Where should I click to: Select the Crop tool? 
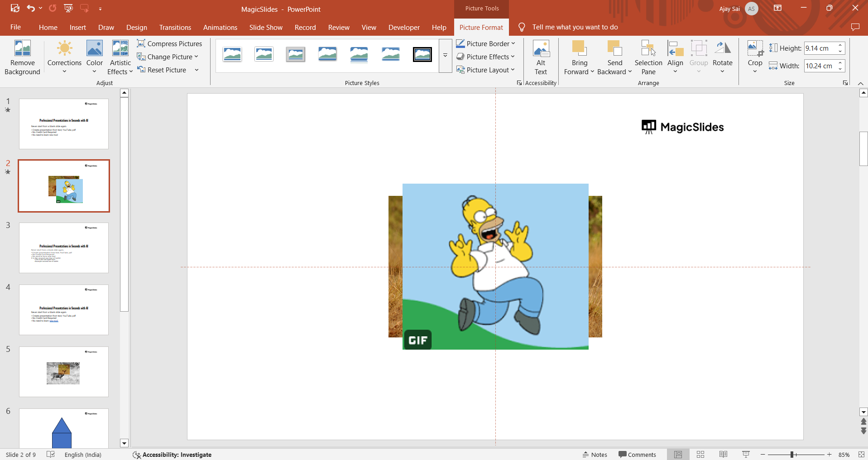click(755, 49)
